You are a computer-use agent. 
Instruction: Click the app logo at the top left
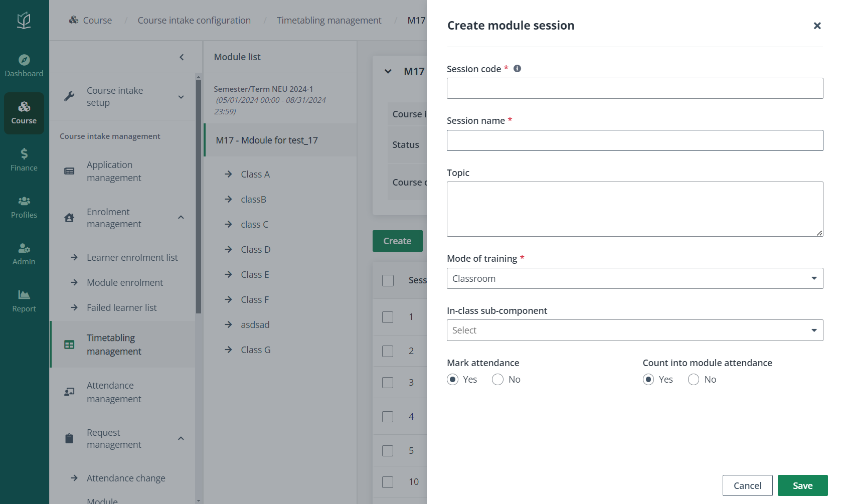click(x=24, y=20)
